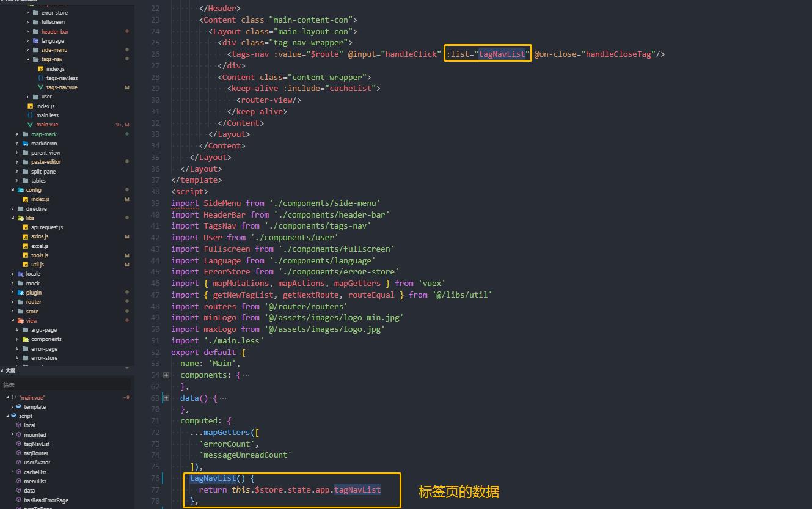Expand the directive folder arrow
This screenshot has height=509, width=812.
pyautogui.click(x=13, y=209)
